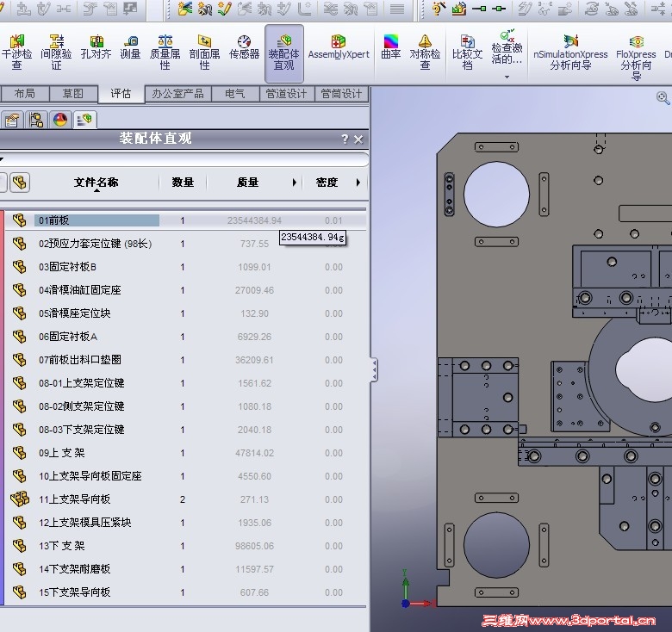Image resolution: width=672 pixels, height=632 pixels.
Task: Select the 08-02侧支架定位键 component
Action: pos(82,406)
